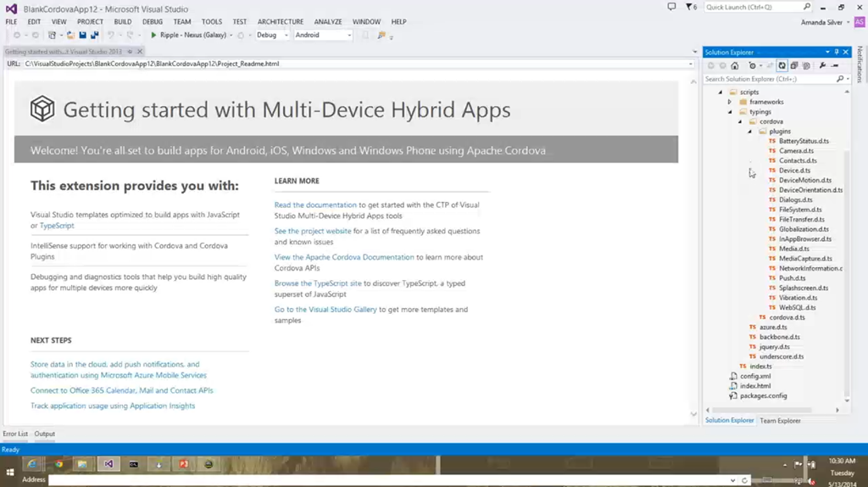Click the New Project toolbar icon
The image size is (868, 487).
(52, 35)
